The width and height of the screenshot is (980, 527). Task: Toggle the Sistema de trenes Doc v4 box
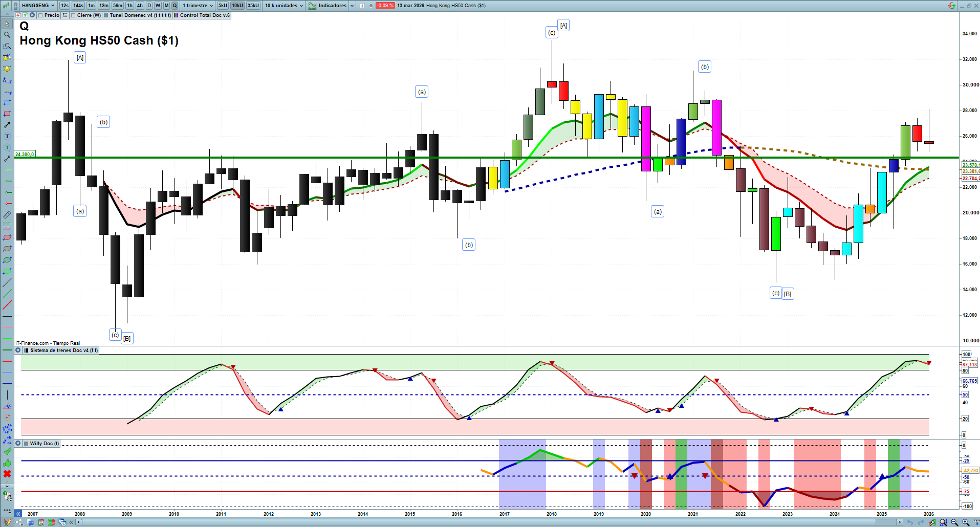tap(26, 350)
